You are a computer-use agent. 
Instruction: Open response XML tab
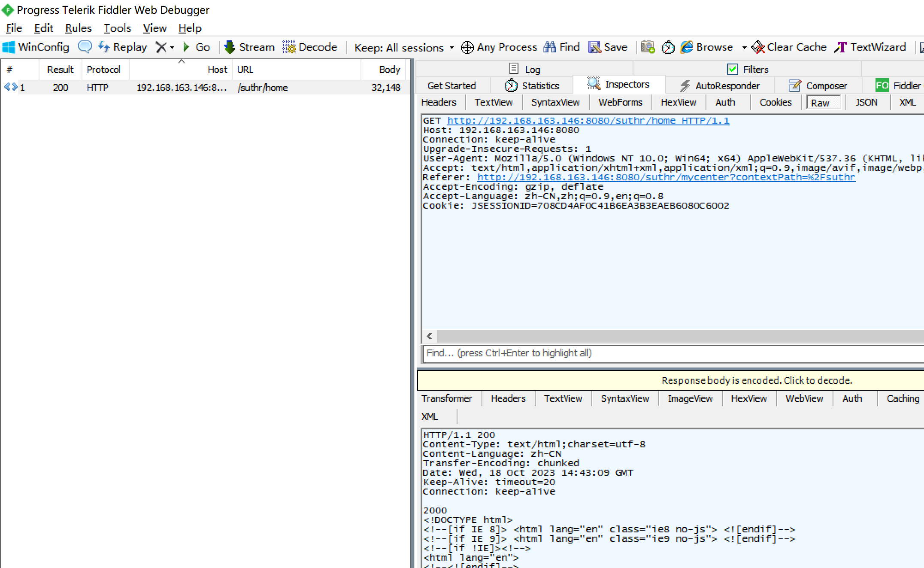(x=430, y=417)
